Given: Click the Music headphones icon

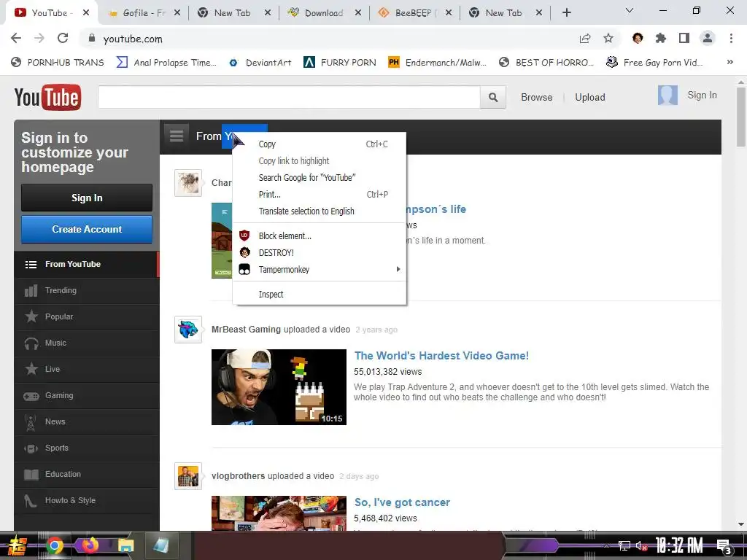Looking at the screenshot, I should click(x=31, y=343).
